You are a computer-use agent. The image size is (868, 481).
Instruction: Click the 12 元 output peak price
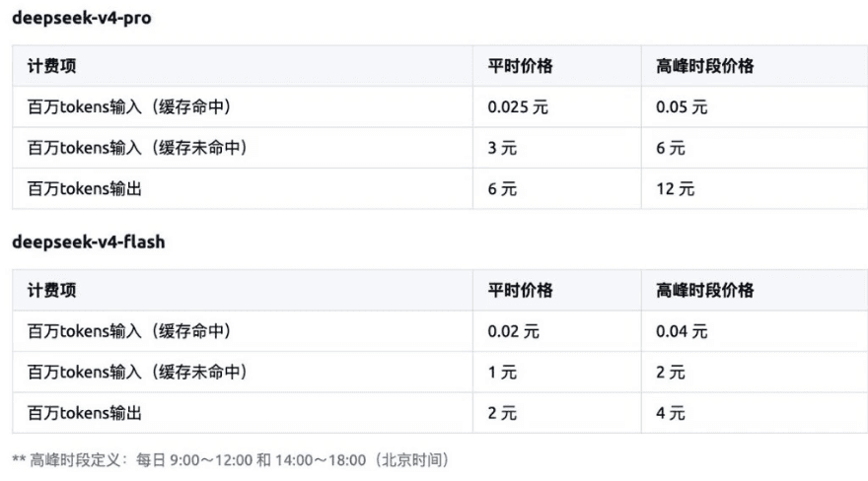coord(676,189)
